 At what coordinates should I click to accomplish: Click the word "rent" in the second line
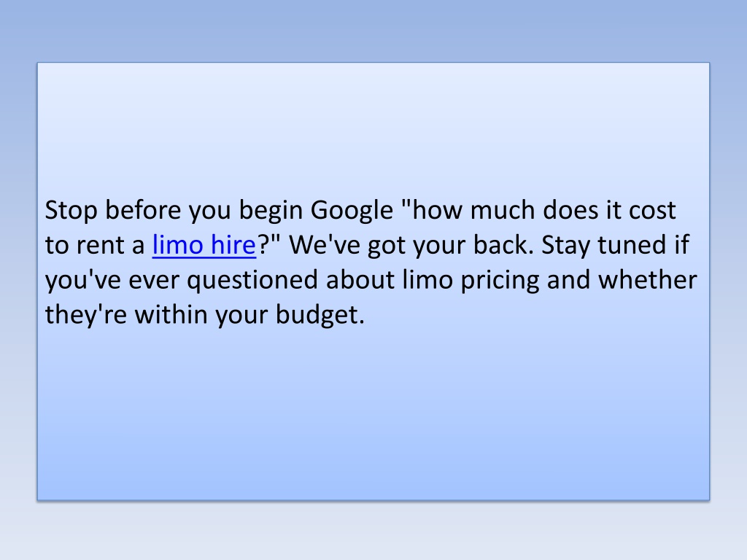[101, 245]
